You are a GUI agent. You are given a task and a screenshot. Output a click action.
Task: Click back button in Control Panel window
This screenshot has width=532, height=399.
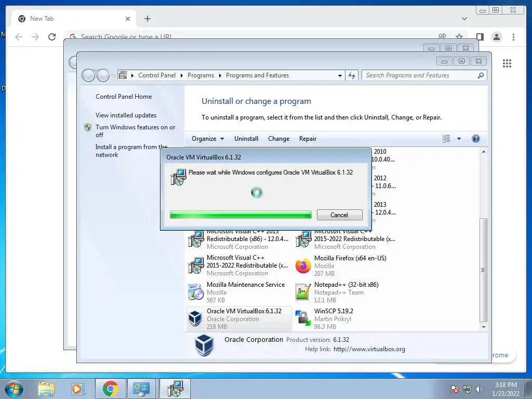point(88,75)
